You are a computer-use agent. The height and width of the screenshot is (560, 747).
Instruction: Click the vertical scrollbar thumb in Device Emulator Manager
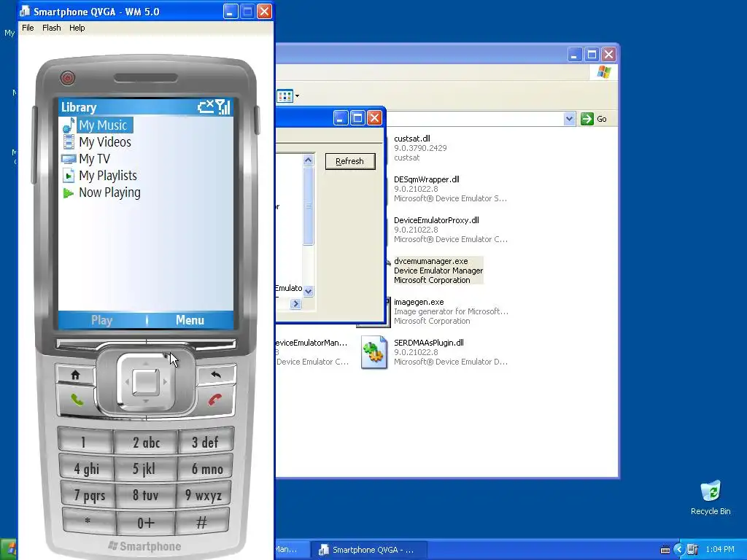[309, 206]
